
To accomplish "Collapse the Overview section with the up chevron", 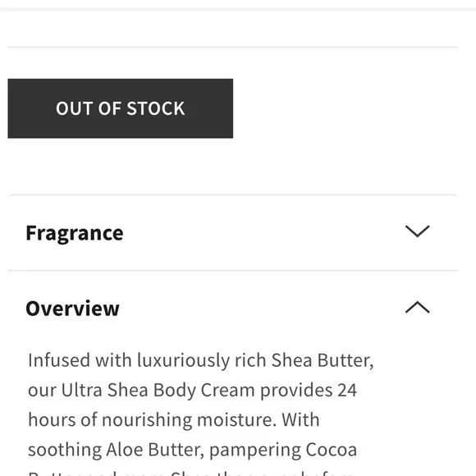I will coord(418,307).
